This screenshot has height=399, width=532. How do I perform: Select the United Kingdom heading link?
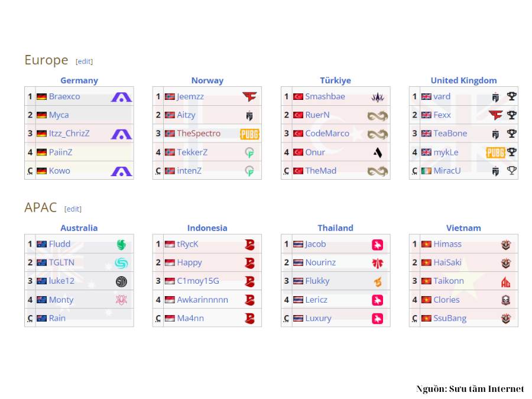tap(463, 80)
